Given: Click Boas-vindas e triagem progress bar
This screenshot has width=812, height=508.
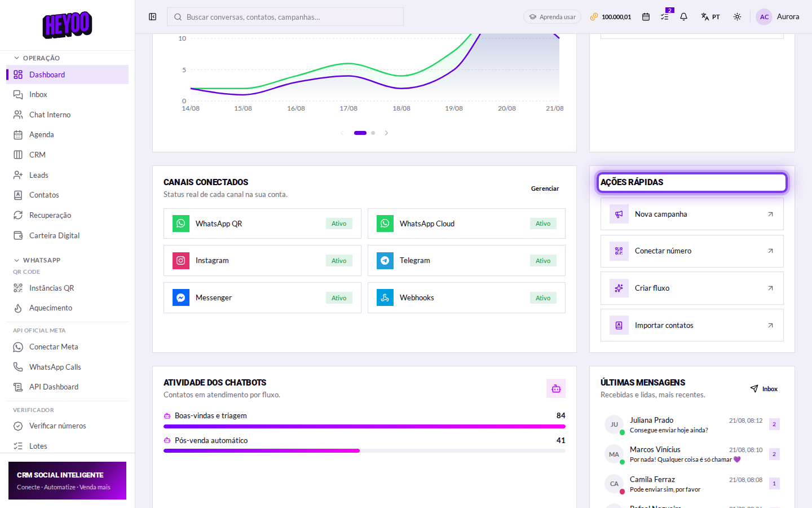Looking at the screenshot, I should click(x=364, y=427).
